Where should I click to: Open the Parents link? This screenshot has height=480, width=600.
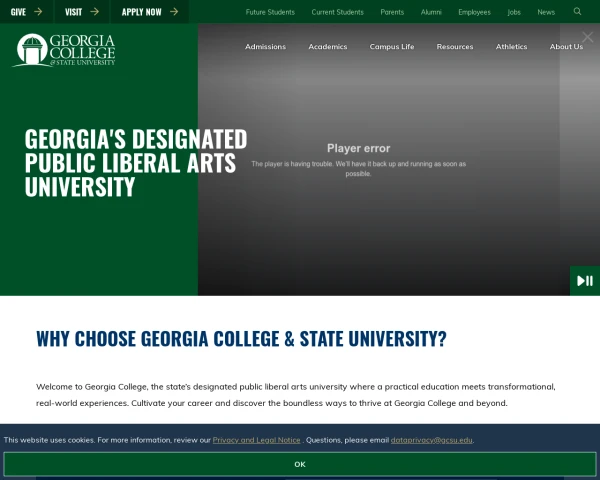[x=392, y=12]
